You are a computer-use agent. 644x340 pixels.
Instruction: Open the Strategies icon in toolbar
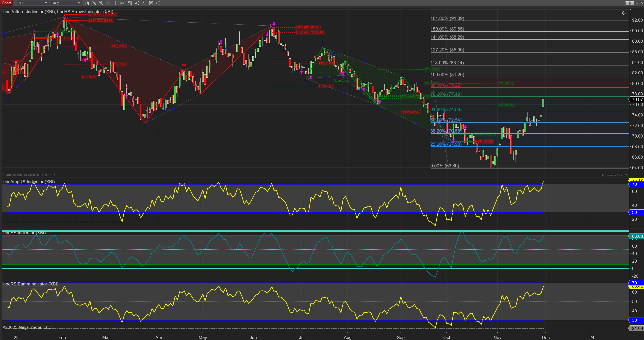[x=151, y=3]
